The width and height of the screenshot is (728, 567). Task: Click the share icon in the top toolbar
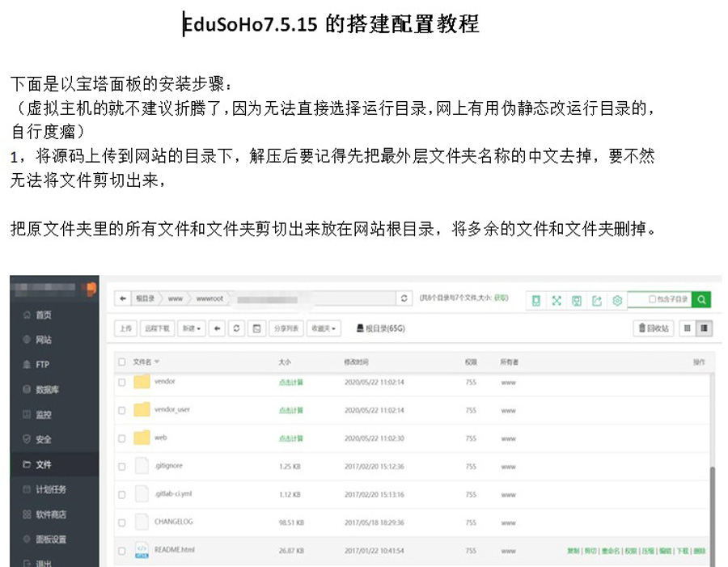point(597,300)
